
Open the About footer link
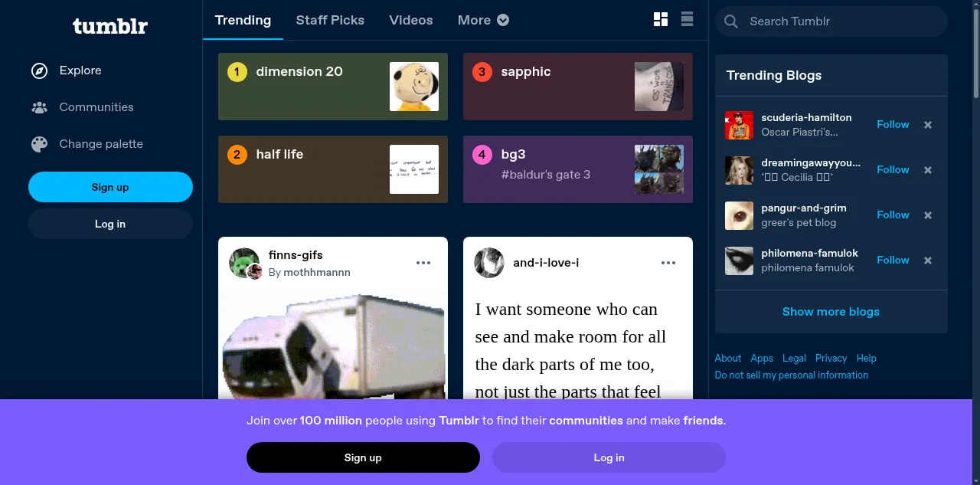[727, 359]
